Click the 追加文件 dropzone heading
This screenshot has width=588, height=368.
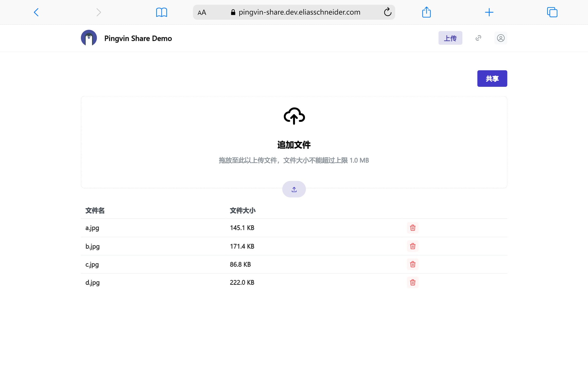294,145
